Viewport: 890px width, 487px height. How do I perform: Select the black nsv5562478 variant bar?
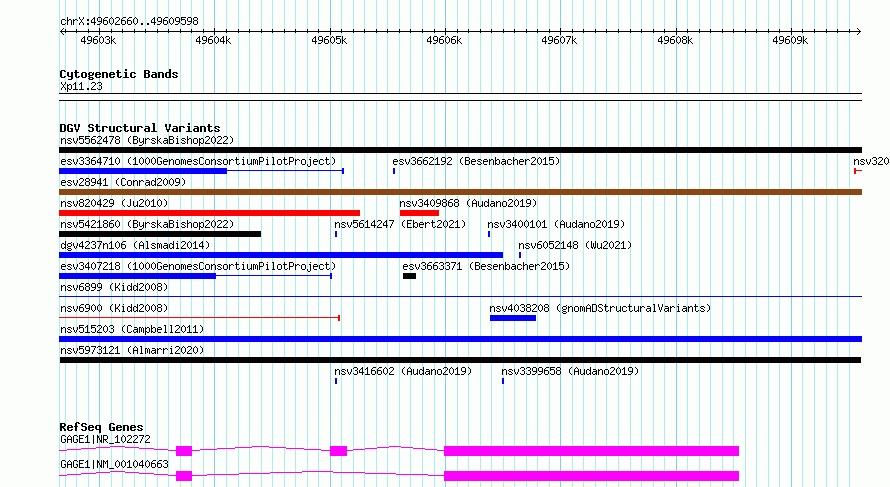pos(460,150)
